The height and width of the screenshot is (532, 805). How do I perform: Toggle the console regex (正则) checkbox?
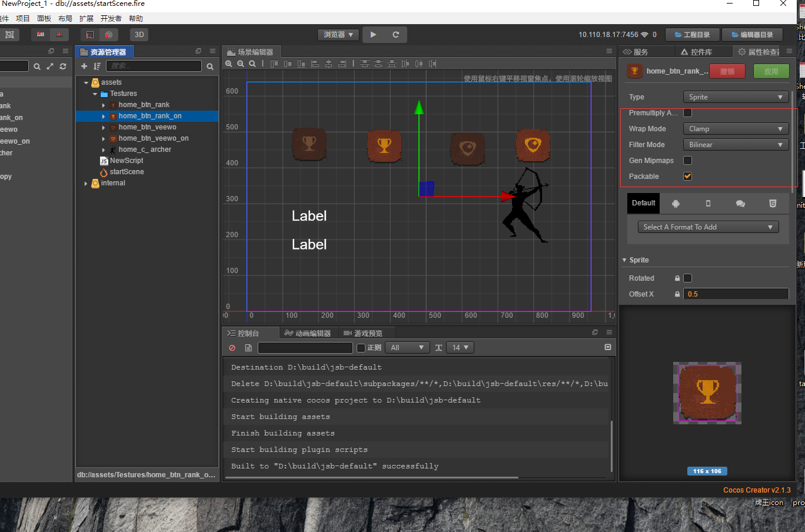361,348
